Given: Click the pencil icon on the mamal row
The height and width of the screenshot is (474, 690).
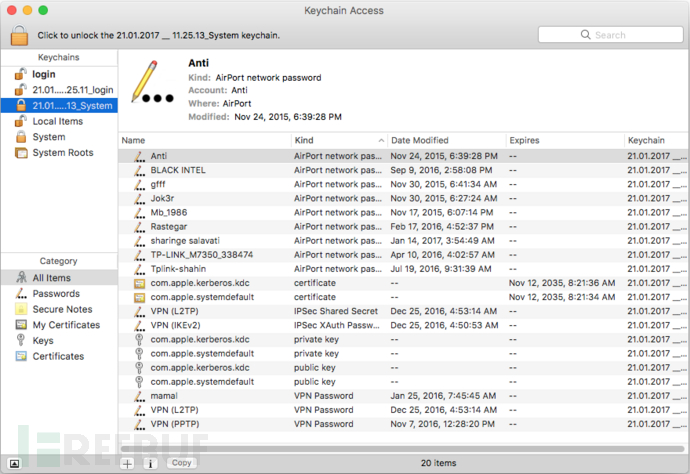Looking at the screenshot, I should [139, 396].
